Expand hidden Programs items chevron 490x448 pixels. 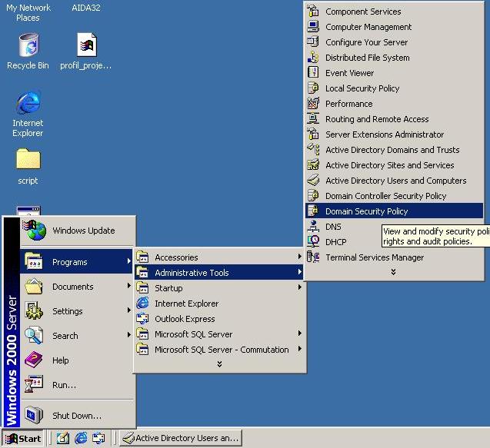219,364
